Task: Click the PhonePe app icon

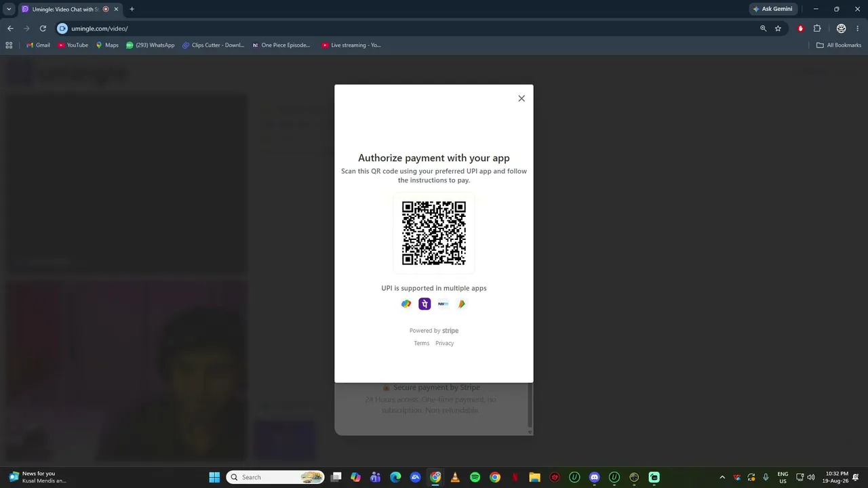Action: [425, 304]
